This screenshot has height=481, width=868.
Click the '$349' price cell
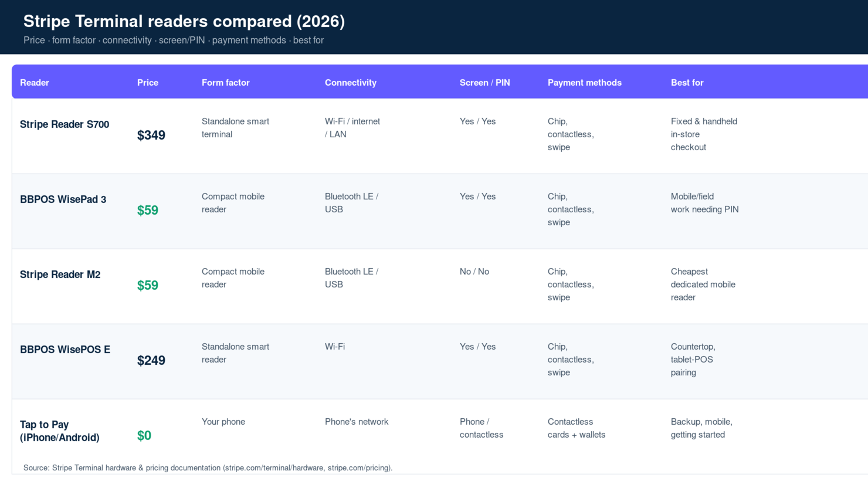coord(151,135)
